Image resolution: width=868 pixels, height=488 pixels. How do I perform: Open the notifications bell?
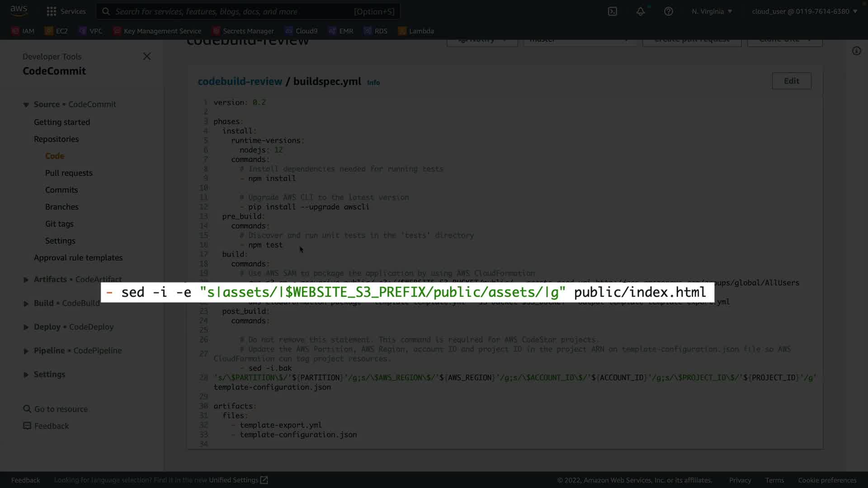[x=641, y=11]
